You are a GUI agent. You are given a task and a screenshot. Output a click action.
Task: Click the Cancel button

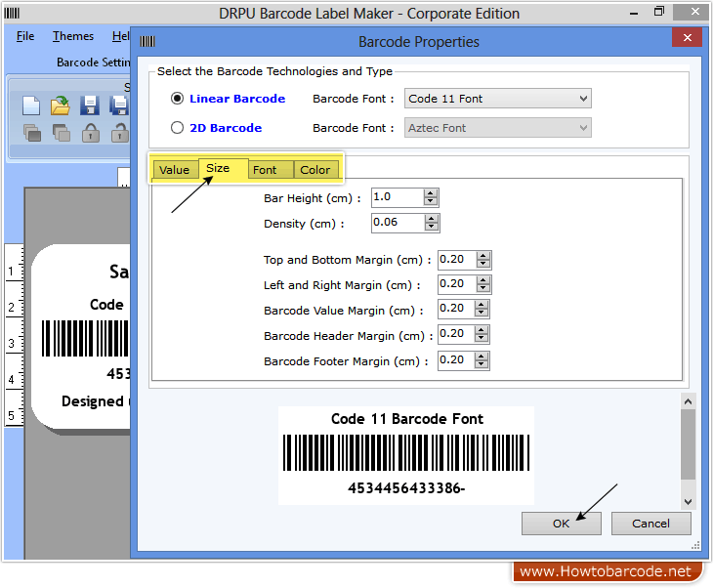[650, 524]
